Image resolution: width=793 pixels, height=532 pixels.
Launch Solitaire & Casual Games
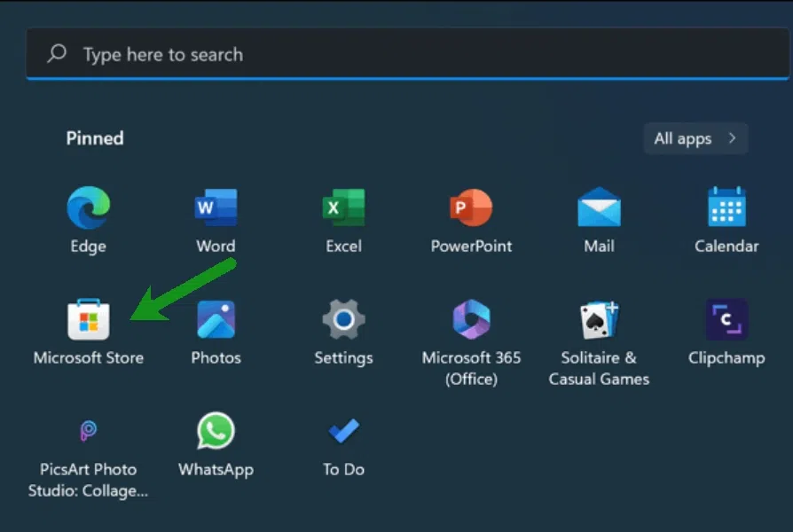tap(600, 319)
